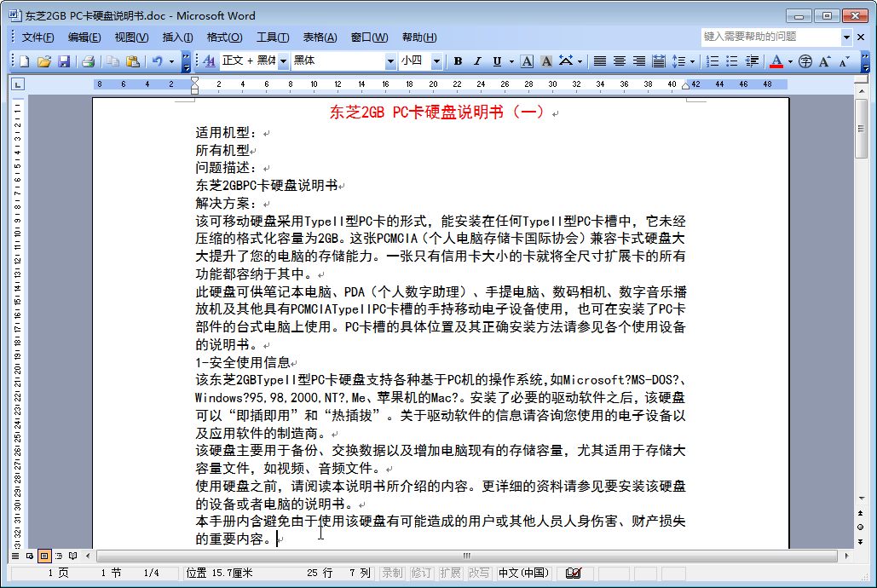Image resolution: width=877 pixels, height=588 pixels.
Task: Open the 视图(V) menu
Action: pyautogui.click(x=131, y=37)
